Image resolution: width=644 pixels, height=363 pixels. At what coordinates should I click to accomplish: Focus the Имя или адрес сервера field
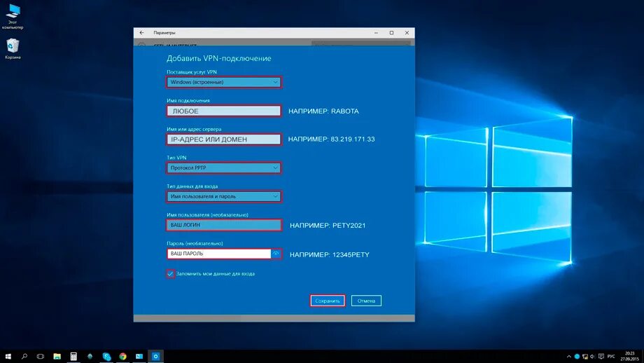(x=224, y=139)
